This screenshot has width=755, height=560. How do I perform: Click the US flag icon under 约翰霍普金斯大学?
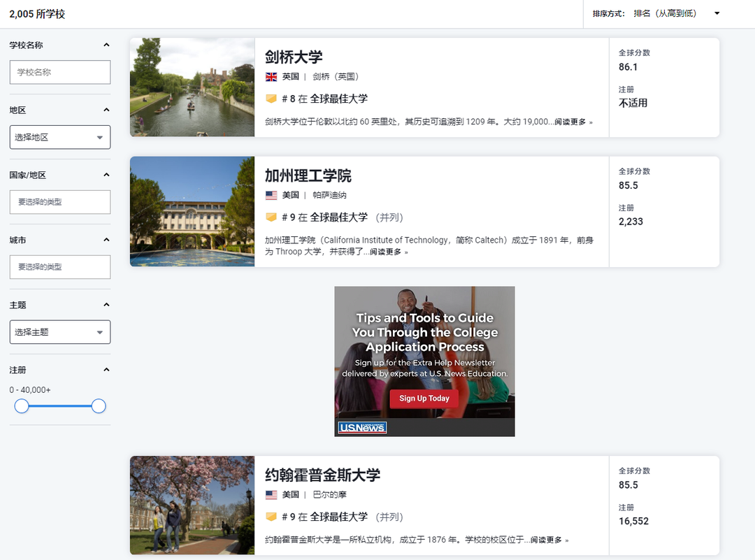coord(271,494)
